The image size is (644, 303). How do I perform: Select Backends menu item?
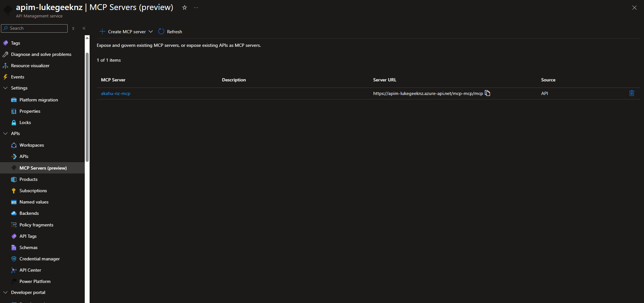pos(29,213)
